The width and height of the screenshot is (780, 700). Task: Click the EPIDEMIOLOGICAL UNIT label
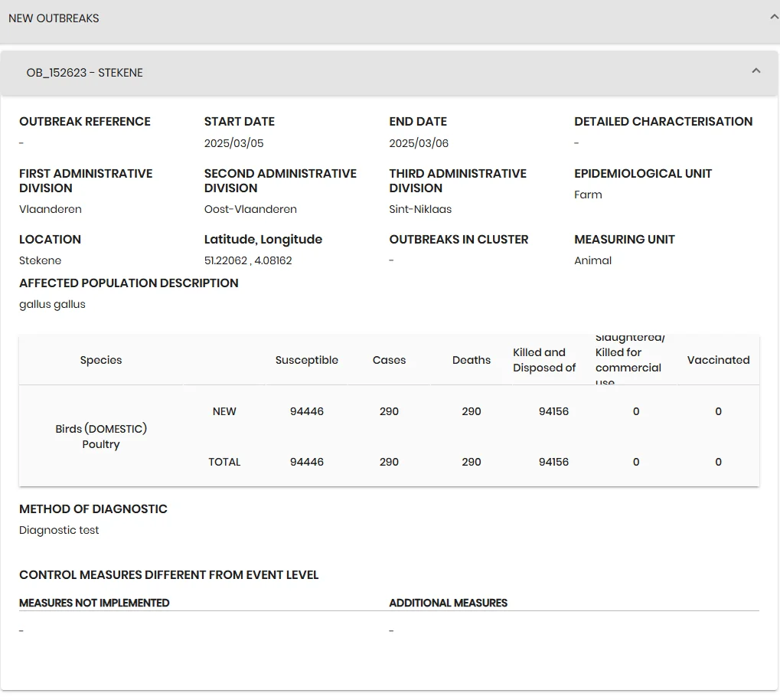pos(643,174)
